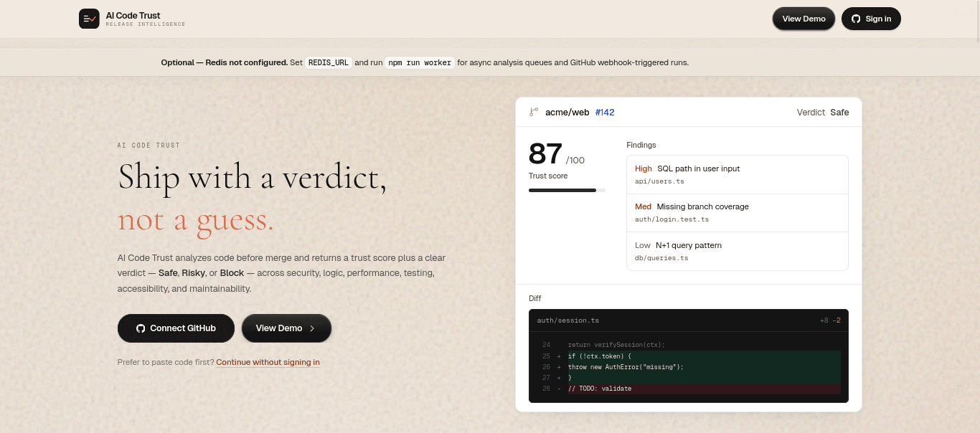Image resolution: width=980 pixels, height=433 pixels.
Task: Click the Med severity label
Action: click(x=643, y=206)
